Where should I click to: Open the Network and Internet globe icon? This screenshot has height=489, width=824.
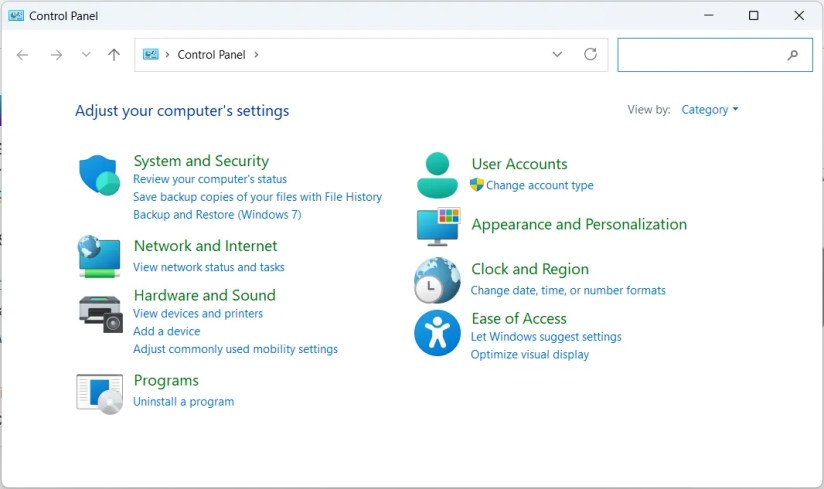coord(99,256)
